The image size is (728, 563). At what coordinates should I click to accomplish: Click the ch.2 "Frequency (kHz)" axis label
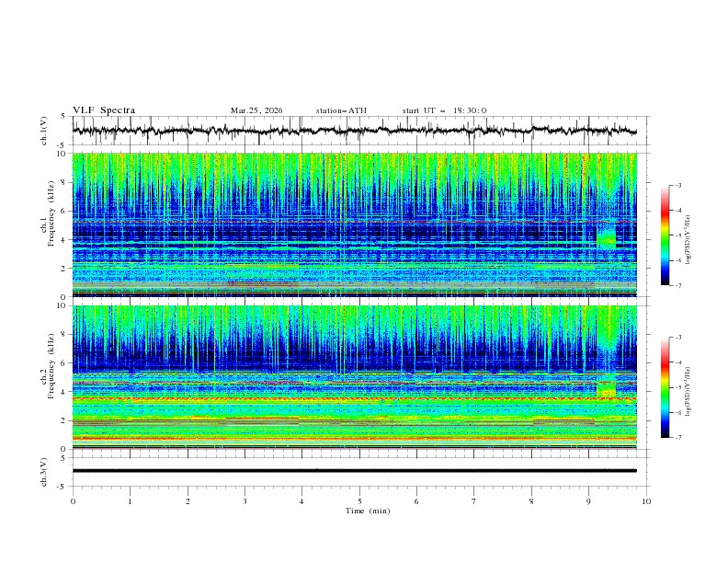click(x=51, y=366)
